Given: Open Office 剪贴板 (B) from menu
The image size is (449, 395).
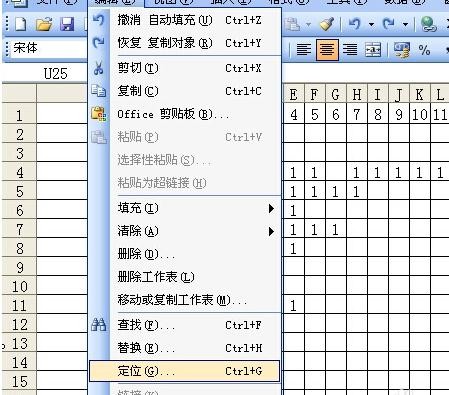Looking at the screenshot, I should (x=185, y=114).
